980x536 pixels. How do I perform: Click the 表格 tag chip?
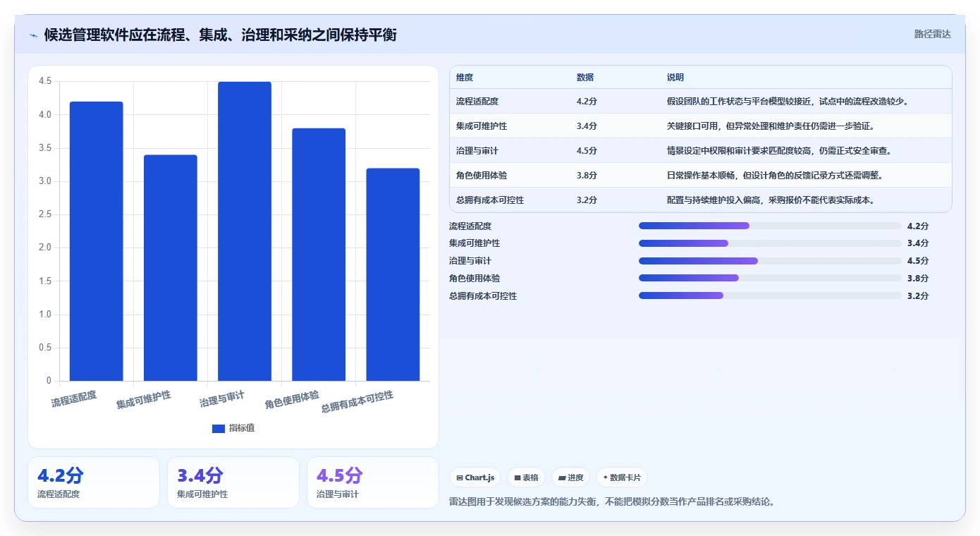pos(527,477)
